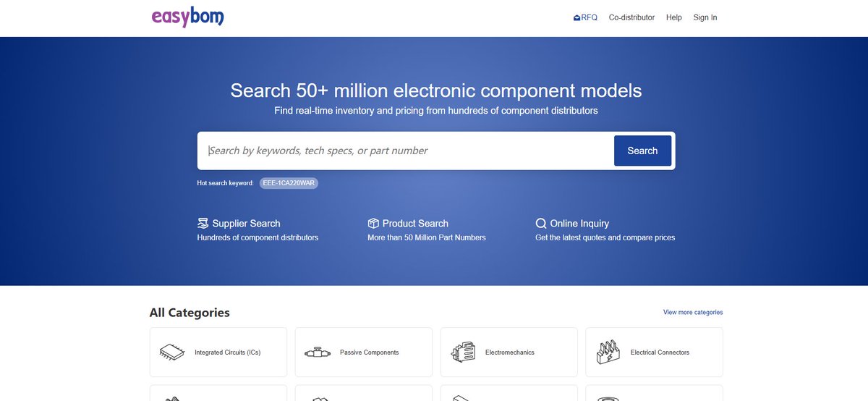Open the Electromechanics icon
The width and height of the screenshot is (868, 401).
(x=462, y=353)
